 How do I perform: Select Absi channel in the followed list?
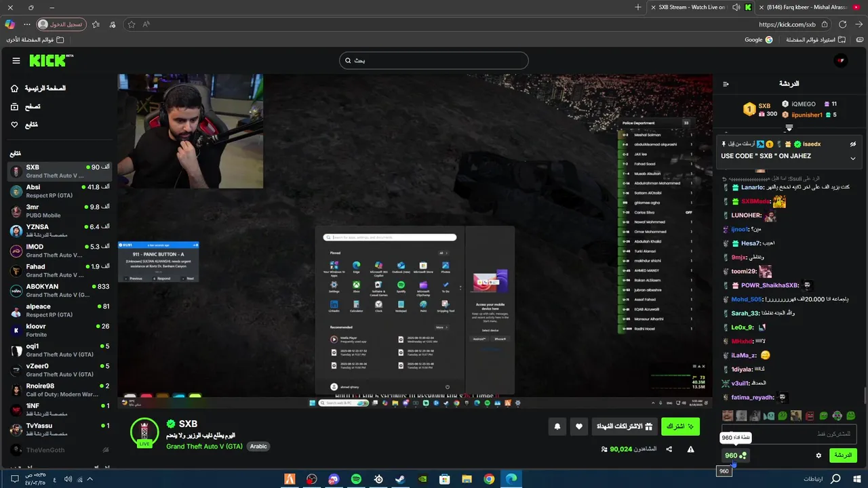point(60,191)
